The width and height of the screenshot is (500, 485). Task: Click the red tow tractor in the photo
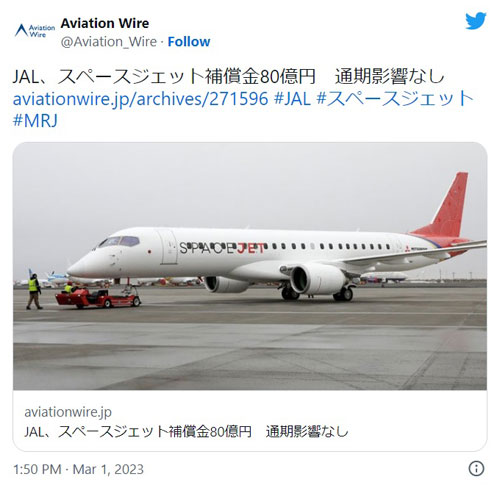click(x=98, y=298)
